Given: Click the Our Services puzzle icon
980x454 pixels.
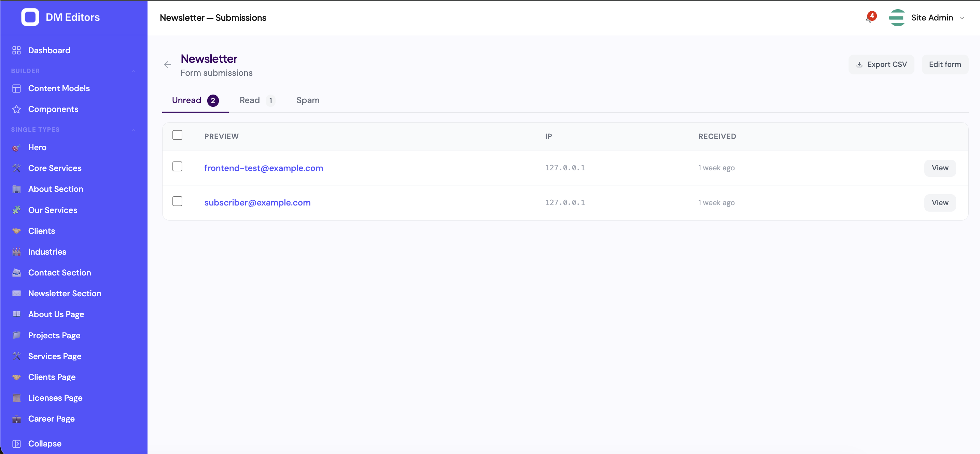Looking at the screenshot, I should [16, 210].
